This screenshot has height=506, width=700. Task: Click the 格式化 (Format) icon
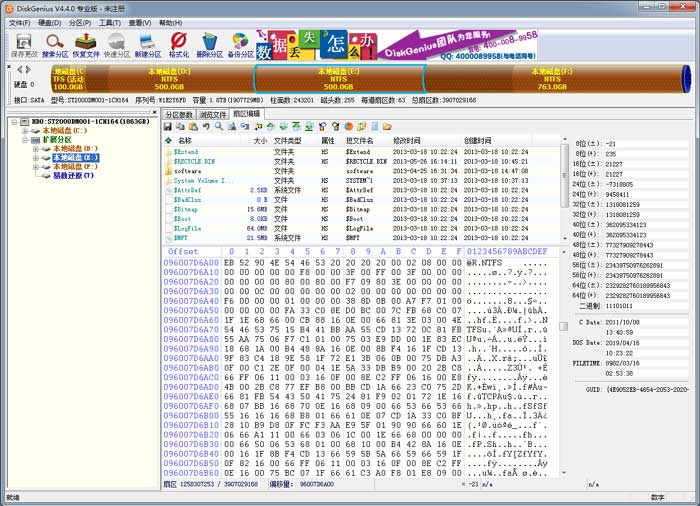point(179,45)
